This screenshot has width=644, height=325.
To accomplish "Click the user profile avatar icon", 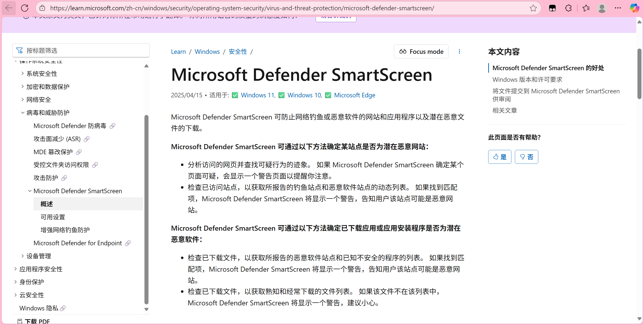I will click(x=602, y=8).
